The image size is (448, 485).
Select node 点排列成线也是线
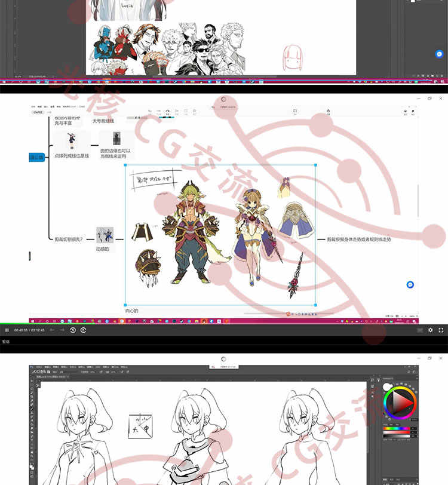tap(72, 155)
